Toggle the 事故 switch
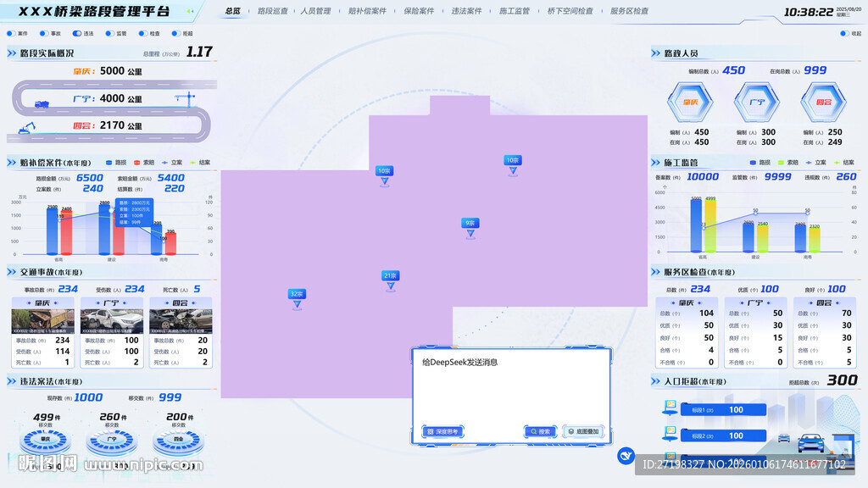The width and height of the screenshot is (868, 488). [44, 33]
